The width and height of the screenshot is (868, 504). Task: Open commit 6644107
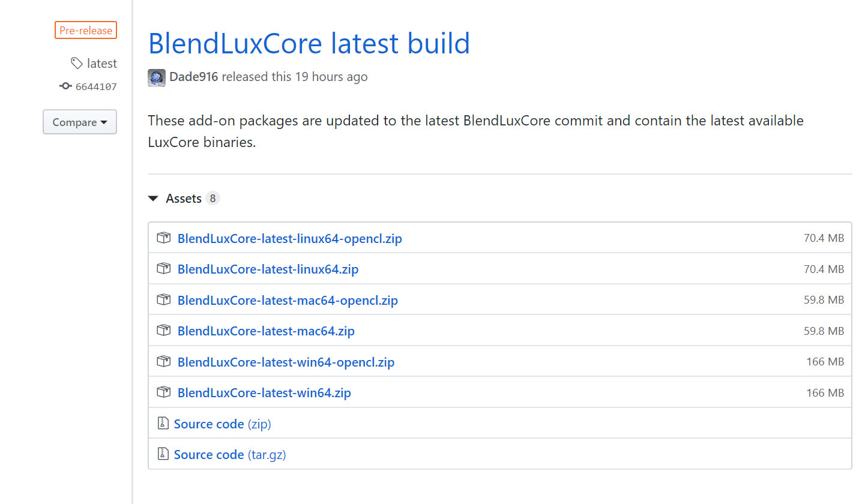96,87
